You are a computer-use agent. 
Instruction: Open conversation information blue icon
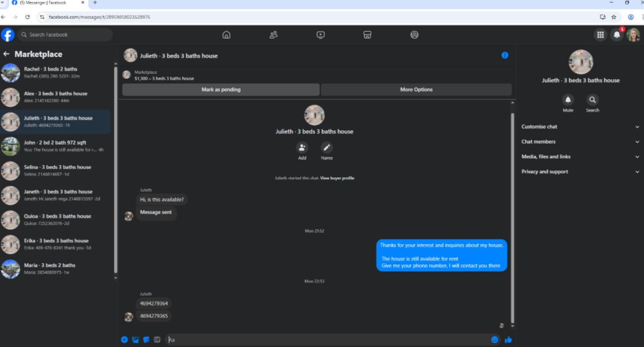pos(505,55)
